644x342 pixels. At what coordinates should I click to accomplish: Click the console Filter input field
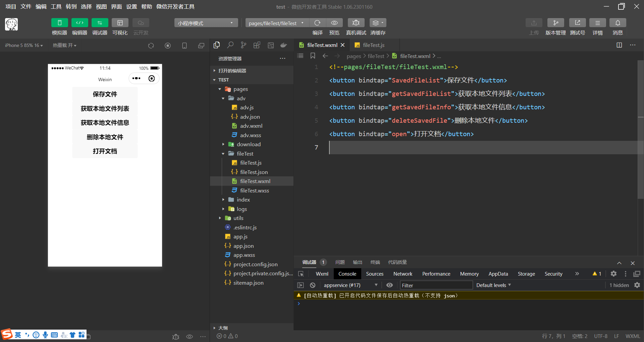[x=436, y=285]
